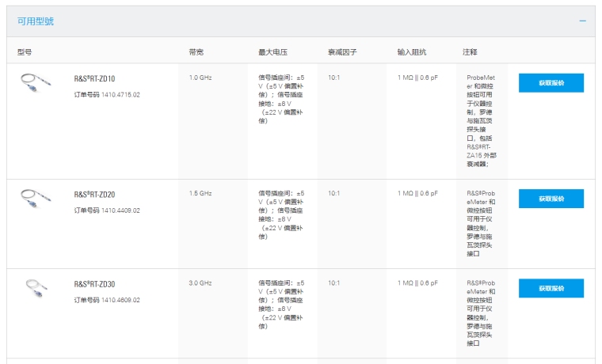
Task: Click the 带宽 column header
Action: [x=196, y=51]
